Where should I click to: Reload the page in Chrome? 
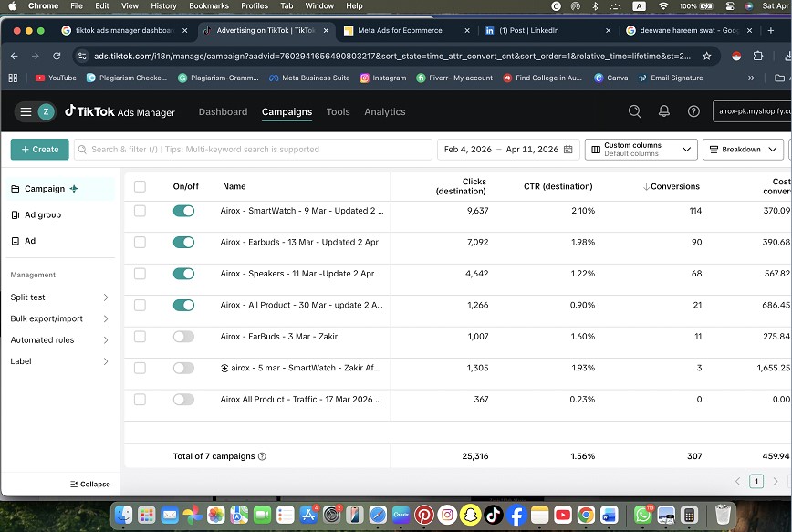tap(57, 56)
